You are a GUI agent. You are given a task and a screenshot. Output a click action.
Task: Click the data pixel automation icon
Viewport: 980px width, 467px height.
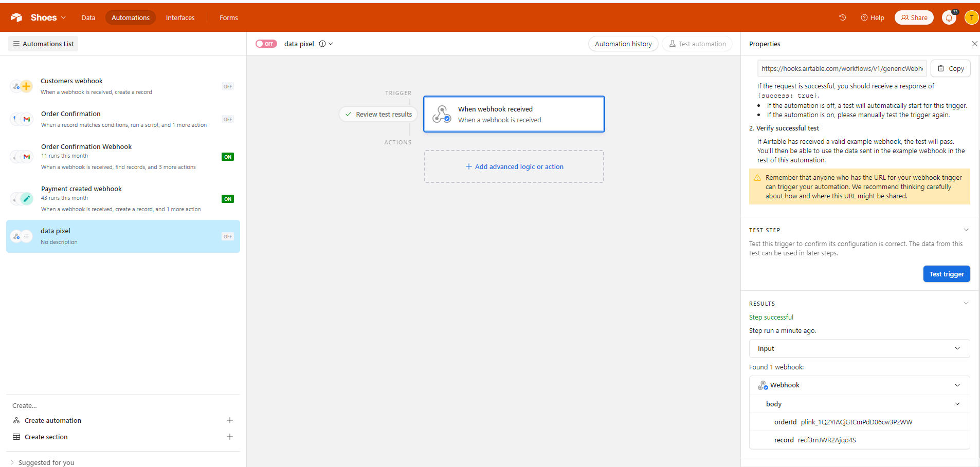[22, 236]
